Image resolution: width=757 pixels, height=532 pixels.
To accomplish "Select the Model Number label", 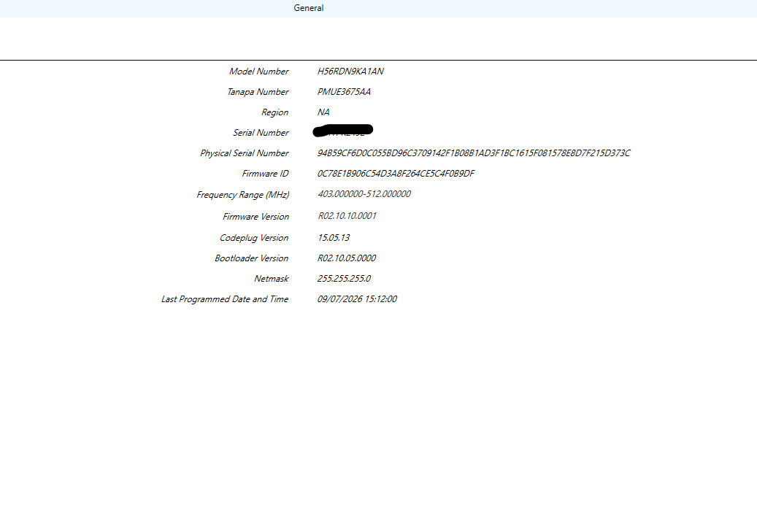I will pyautogui.click(x=258, y=72).
